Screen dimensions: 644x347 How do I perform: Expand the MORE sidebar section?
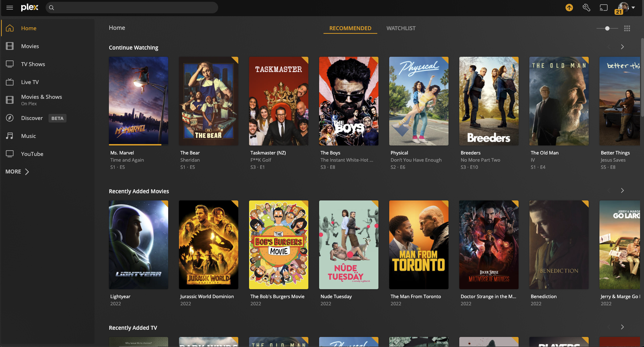coord(16,171)
